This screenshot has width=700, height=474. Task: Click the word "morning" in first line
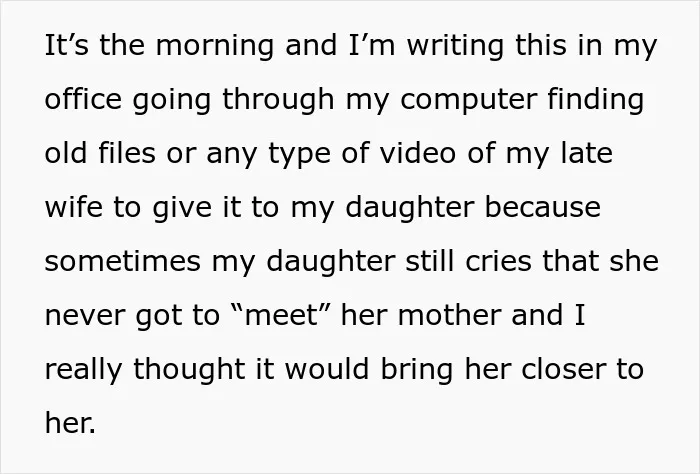point(214,46)
